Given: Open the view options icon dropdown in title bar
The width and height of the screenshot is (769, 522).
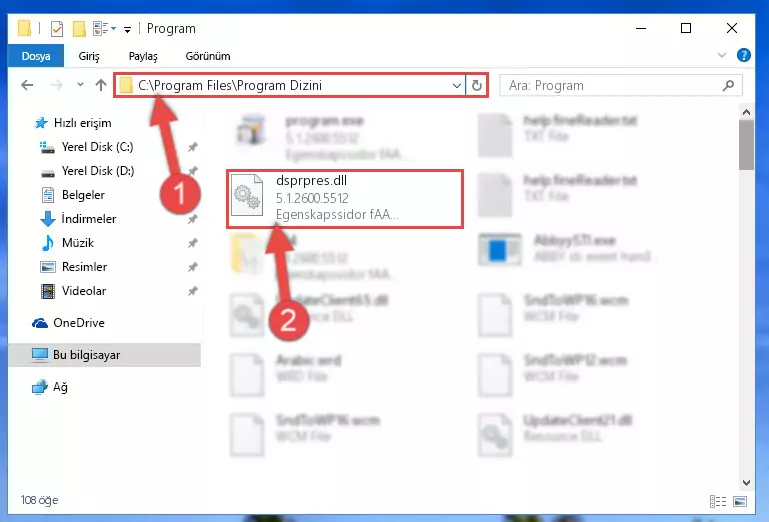Looking at the screenshot, I should coord(104,28).
